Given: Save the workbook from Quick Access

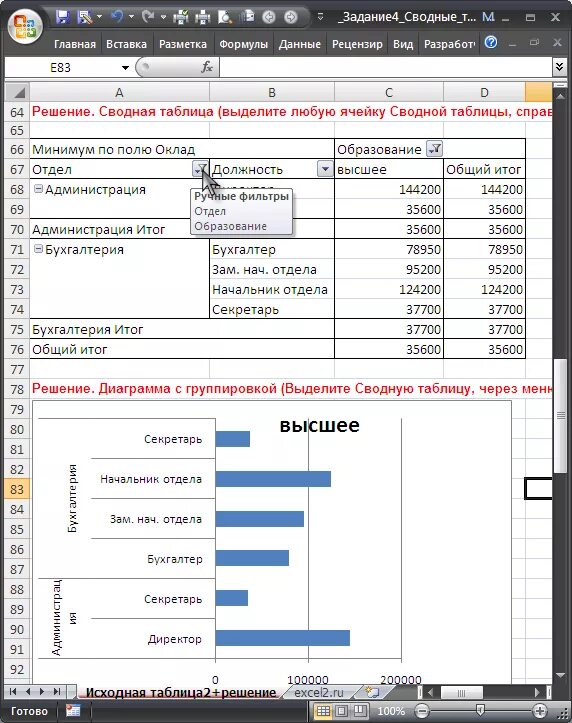Looking at the screenshot, I should click(x=62, y=17).
